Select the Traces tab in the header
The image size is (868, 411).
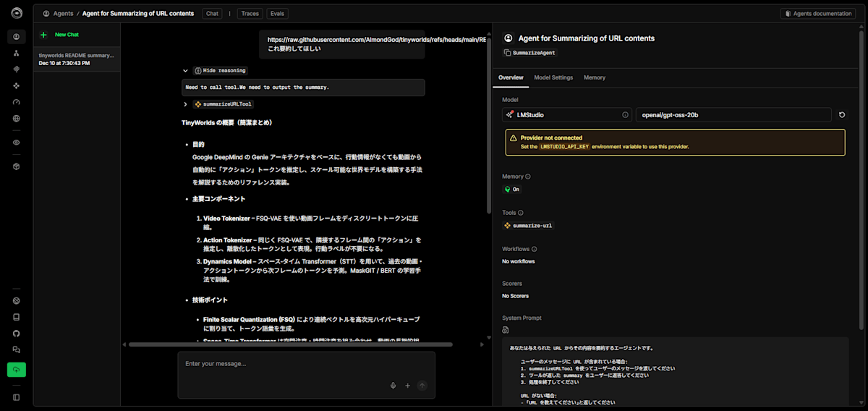250,13
